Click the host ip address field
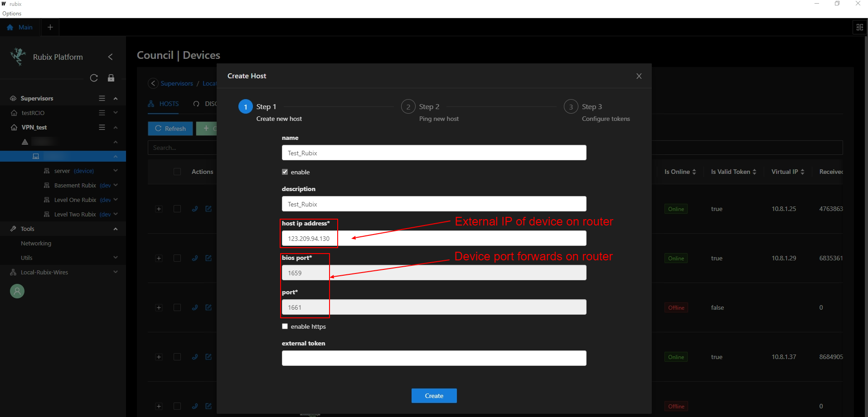This screenshot has height=417, width=868. pyautogui.click(x=434, y=238)
